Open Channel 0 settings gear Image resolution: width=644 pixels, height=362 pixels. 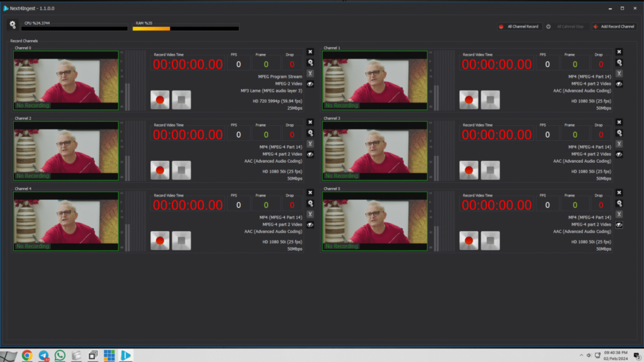[x=310, y=62]
